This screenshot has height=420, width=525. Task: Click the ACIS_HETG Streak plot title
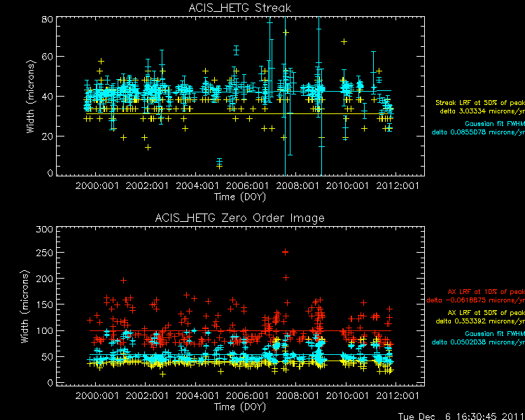(240, 8)
